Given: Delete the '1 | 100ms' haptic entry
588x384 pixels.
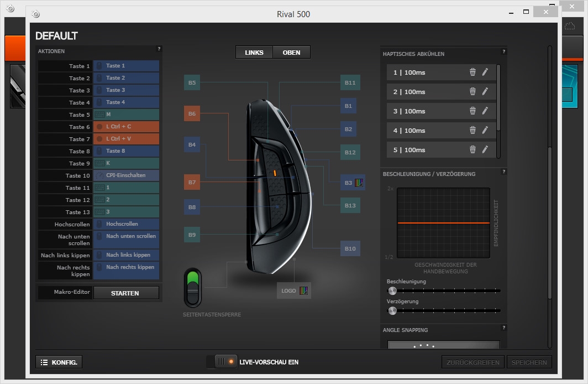Looking at the screenshot, I should 473,72.
